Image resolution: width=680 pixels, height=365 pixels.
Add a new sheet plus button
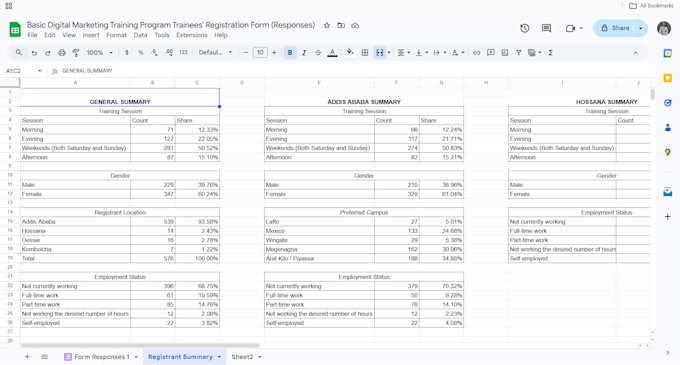point(27,357)
